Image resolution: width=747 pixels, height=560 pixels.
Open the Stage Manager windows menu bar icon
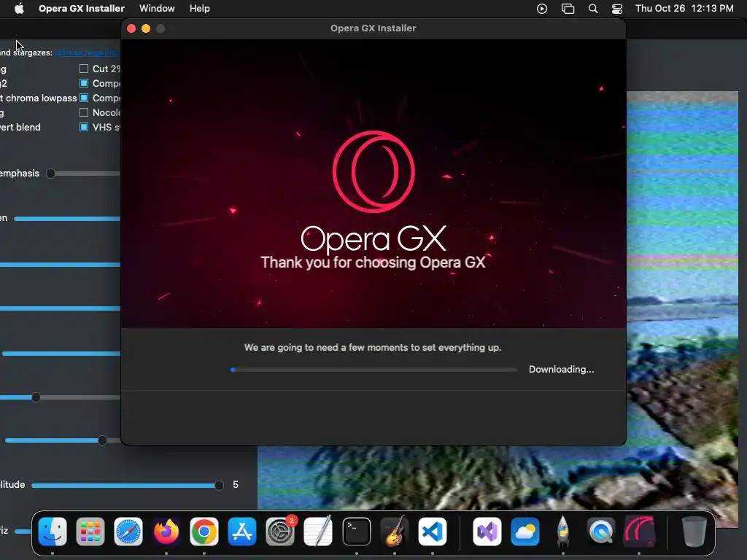tap(568, 9)
